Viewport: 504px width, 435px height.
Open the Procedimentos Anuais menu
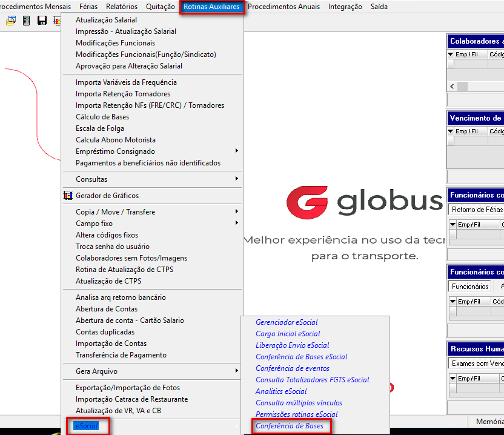pyautogui.click(x=284, y=7)
